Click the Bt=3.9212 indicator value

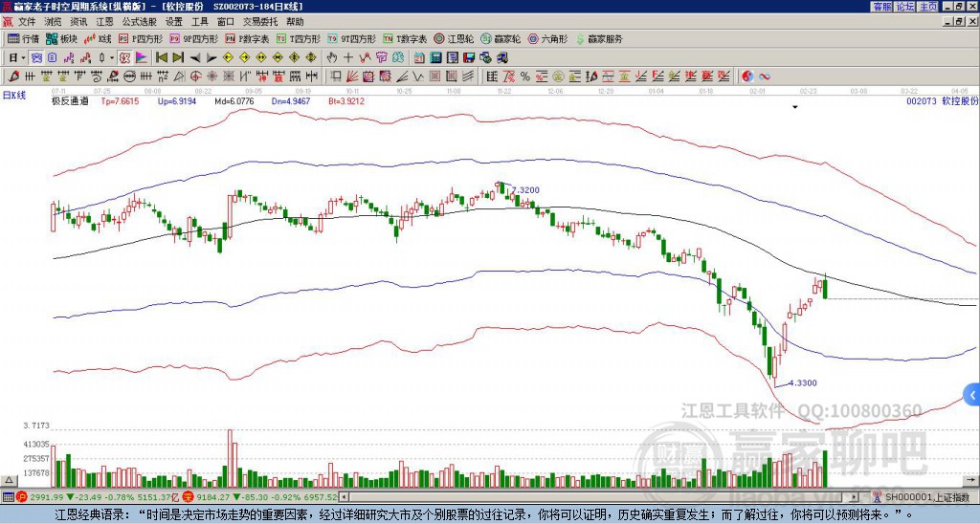346,100
